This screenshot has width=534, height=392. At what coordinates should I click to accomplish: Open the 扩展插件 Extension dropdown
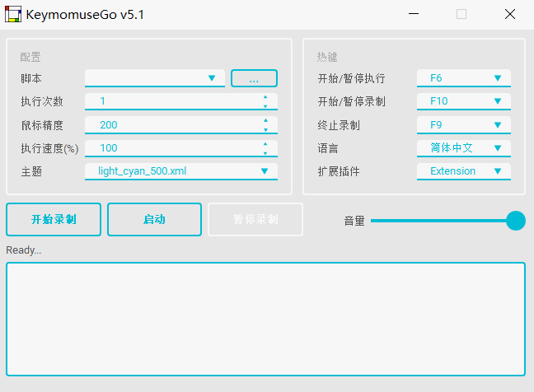[x=463, y=171]
